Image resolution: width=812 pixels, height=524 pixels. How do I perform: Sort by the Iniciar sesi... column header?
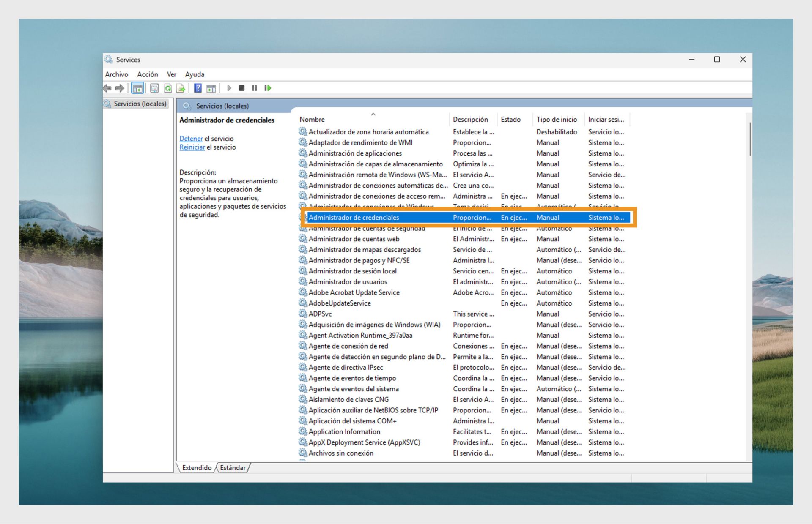pyautogui.click(x=607, y=120)
